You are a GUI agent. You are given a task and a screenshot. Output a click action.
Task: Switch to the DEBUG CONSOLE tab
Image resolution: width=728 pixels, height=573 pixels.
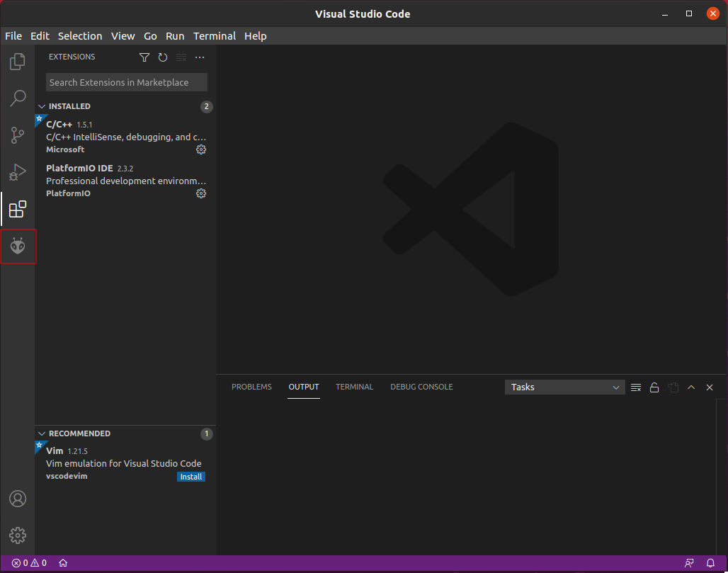click(421, 387)
